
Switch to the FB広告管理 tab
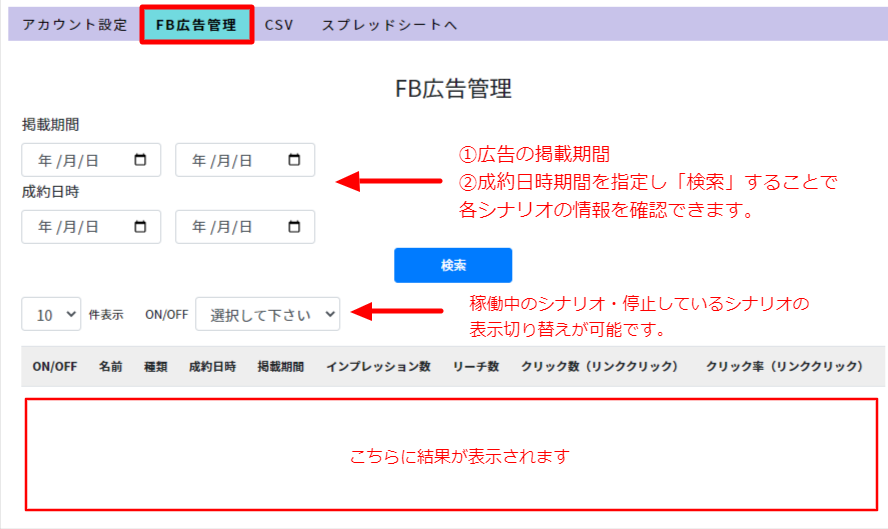pos(197,25)
